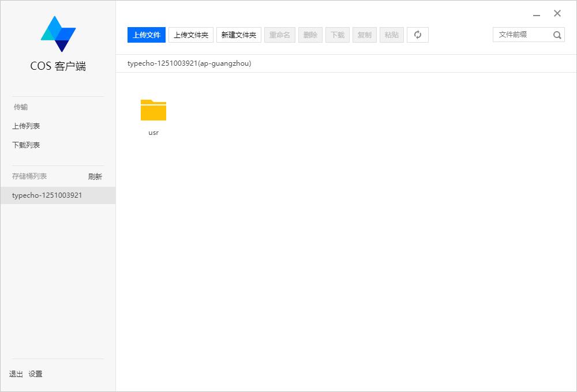Click the 上传文件夹 button
This screenshot has height=392, width=577.
pyautogui.click(x=191, y=35)
